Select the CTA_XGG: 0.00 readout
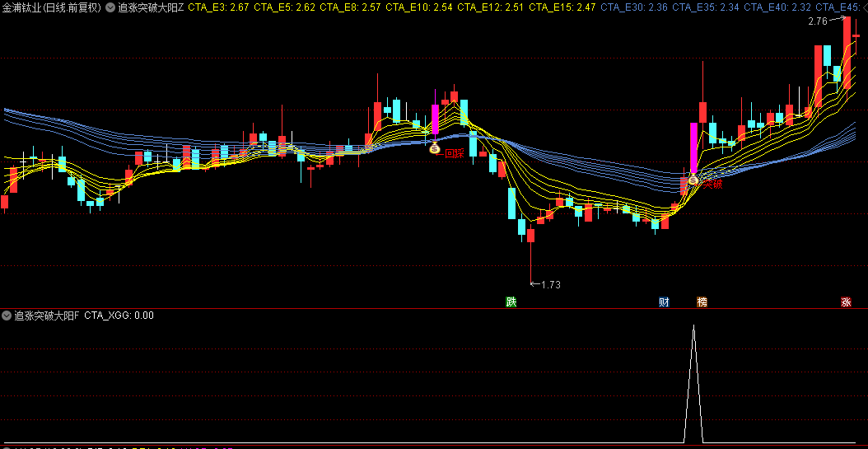The width and height of the screenshot is (868, 449). (119, 316)
